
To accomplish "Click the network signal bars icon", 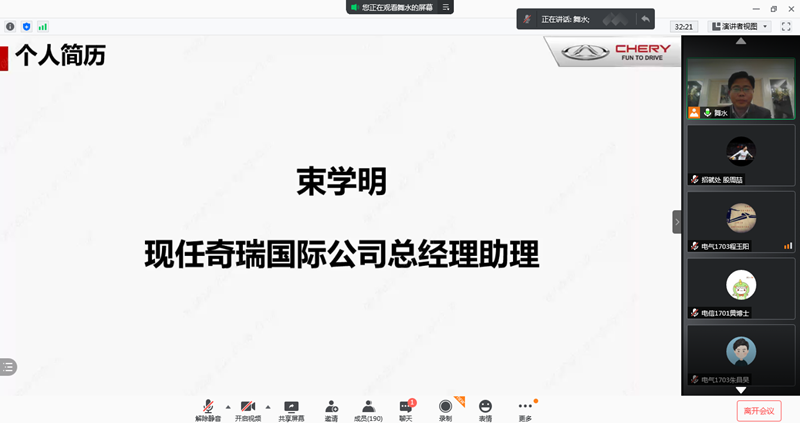I will [x=43, y=27].
